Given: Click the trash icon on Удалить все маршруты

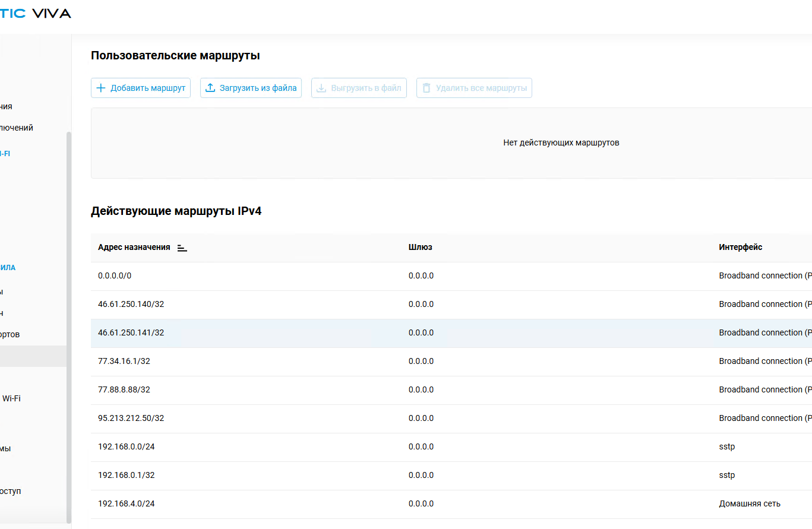Looking at the screenshot, I should point(426,88).
